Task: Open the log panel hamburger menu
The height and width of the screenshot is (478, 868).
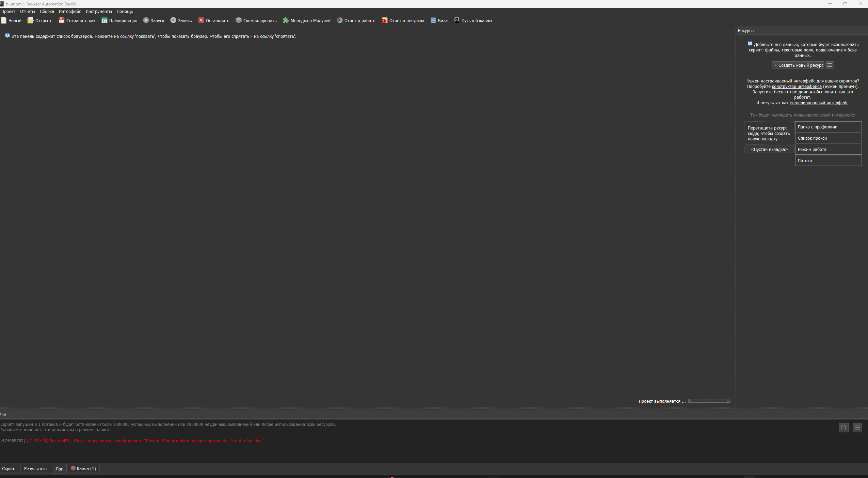Action: coord(857,428)
